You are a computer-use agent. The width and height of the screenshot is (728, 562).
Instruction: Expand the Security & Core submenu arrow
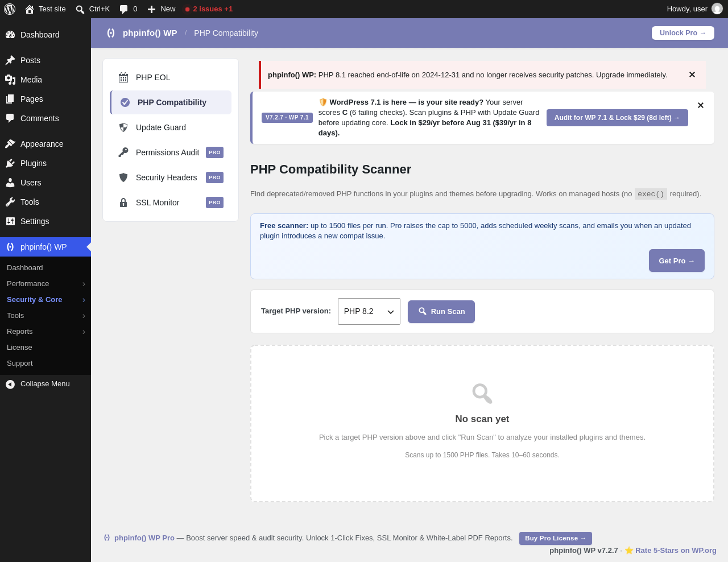click(84, 300)
